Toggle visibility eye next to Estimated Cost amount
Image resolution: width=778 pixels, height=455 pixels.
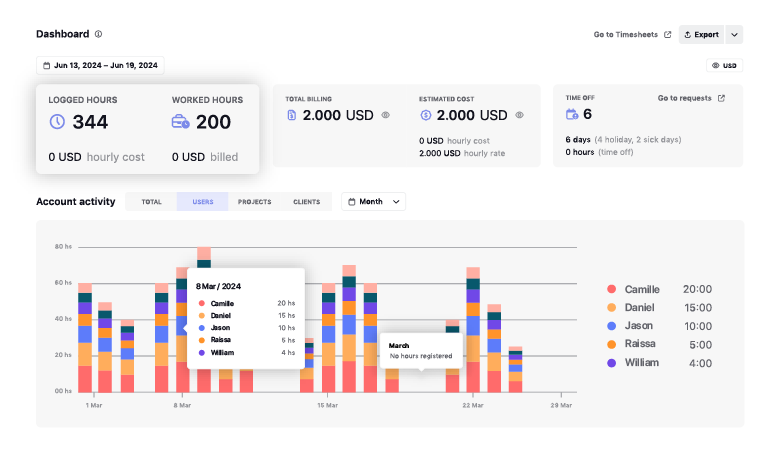(520, 115)
